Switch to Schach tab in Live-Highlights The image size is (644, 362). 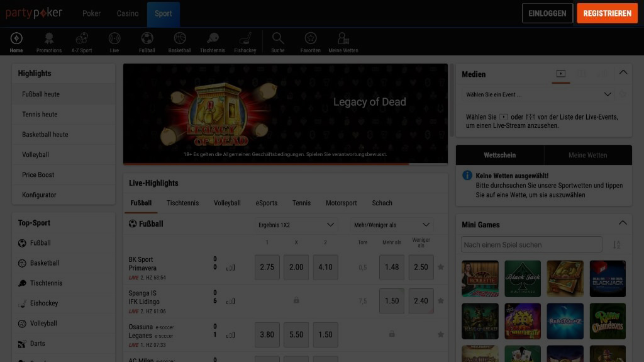pyautogui.click(x=382, y=203)
